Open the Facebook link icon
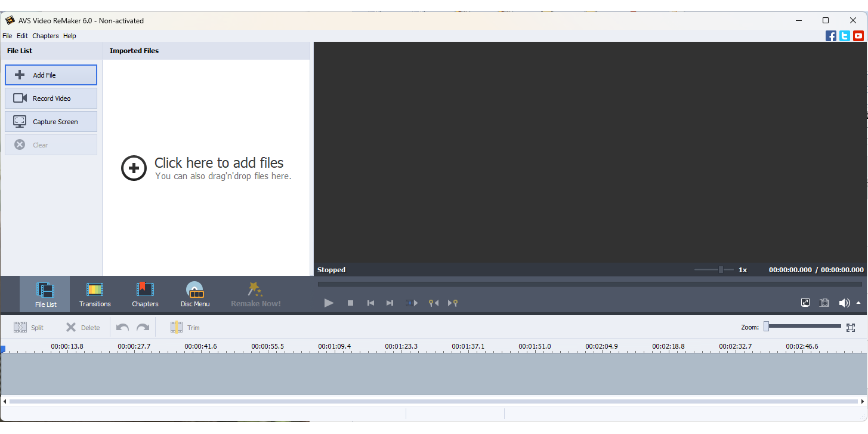This screenshot has width=868, height=434. pos(831,36)
